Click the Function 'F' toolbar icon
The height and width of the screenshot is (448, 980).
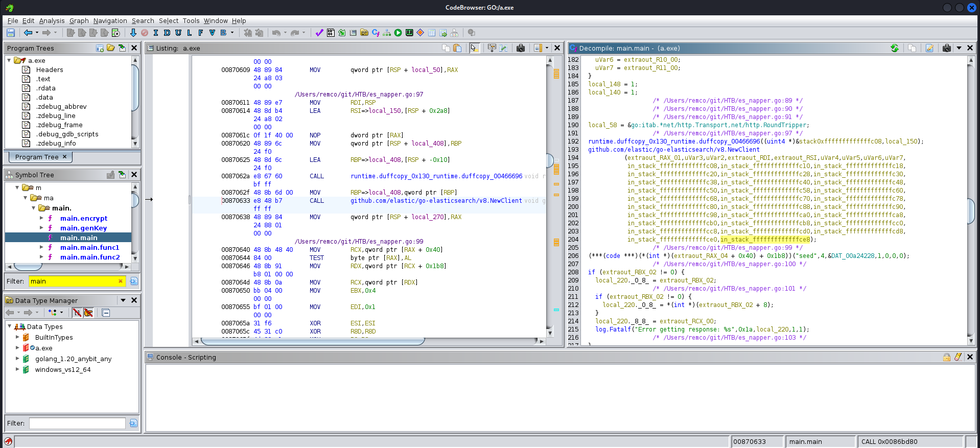(x=201, y=33)
